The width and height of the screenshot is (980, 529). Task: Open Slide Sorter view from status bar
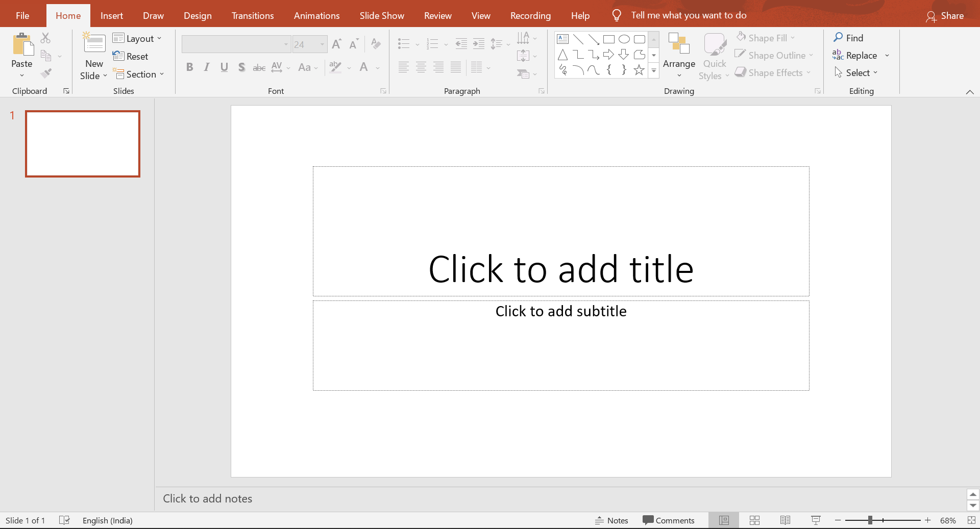pos(754,520)
